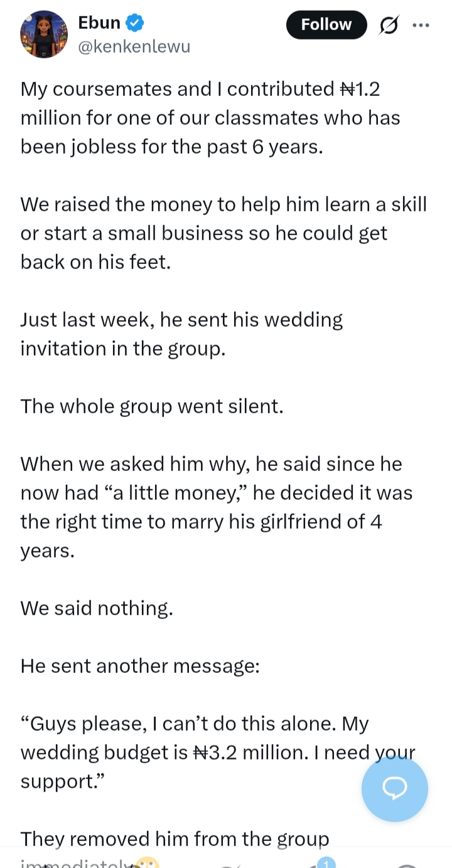Viewport: 452px width, 868px height.
Task: Open the Grok slashed-circle icon
Action: click(389, 25)
